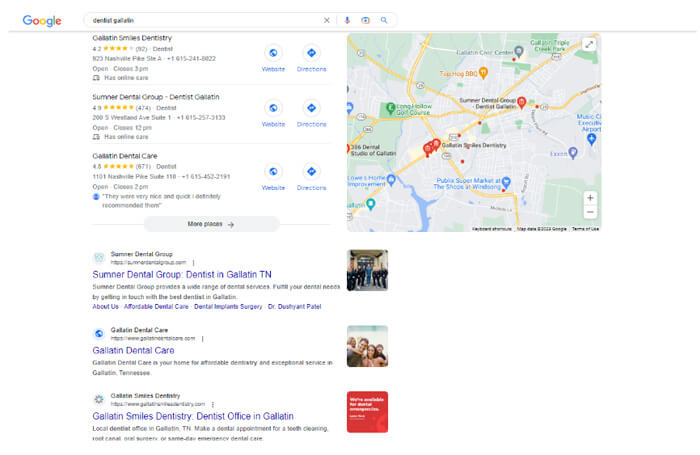Open Gallatin Dental Care result thumbnail

[367, 346]
